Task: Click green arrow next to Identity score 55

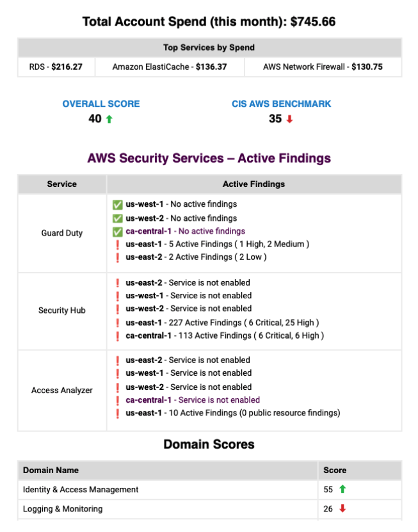Action: pyautogui.click(x=342, y=489)
